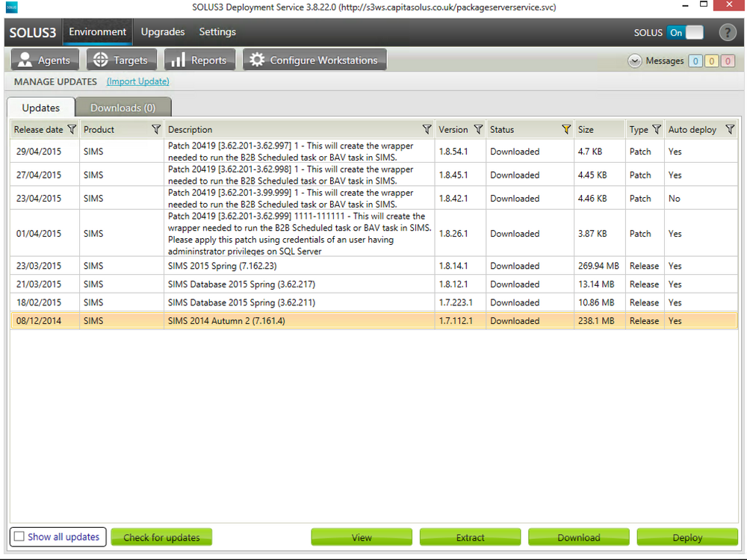Open the Upgrades menu
Screen dimensions: 747x560
(x=162, y=32)
